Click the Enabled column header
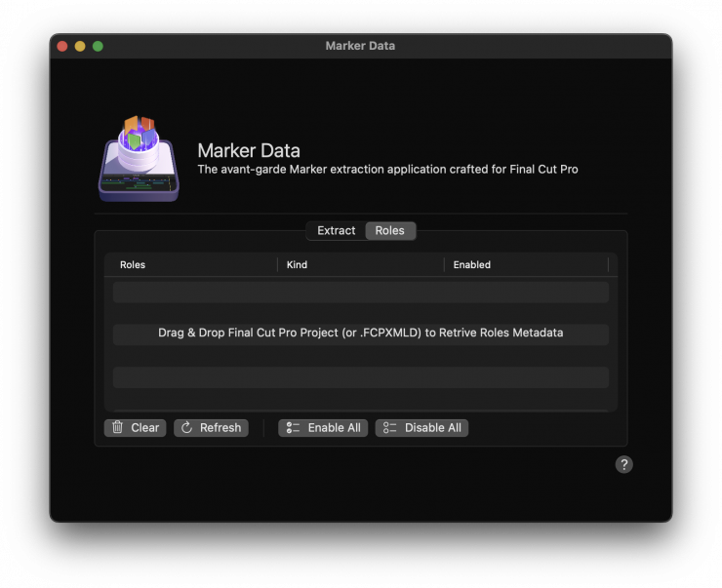 coord(472,265)
